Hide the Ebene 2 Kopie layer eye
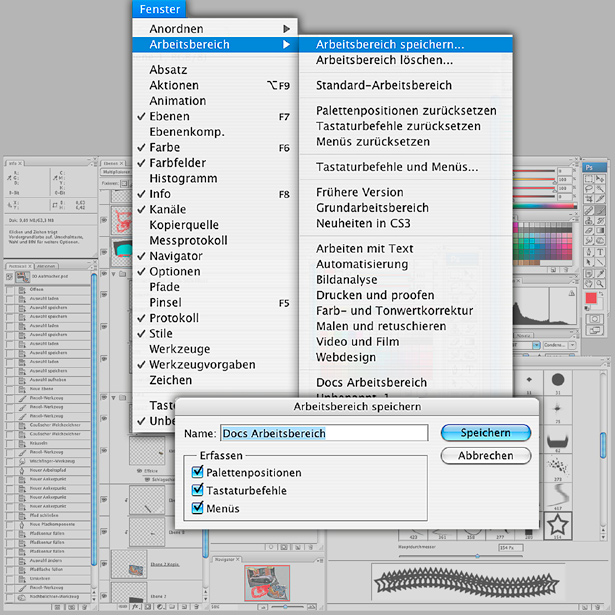The height and width of the screenshot is (615, 615). (104, 564)
